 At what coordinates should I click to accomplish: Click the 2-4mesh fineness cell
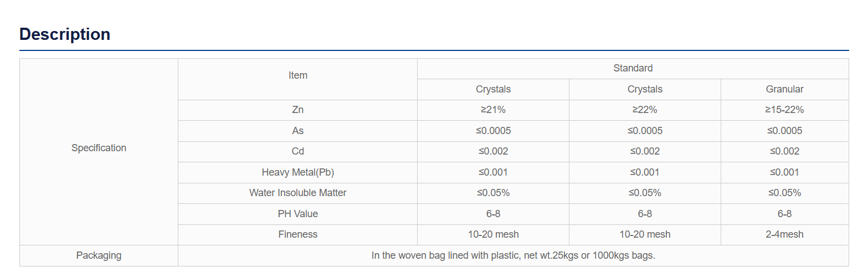785,234
